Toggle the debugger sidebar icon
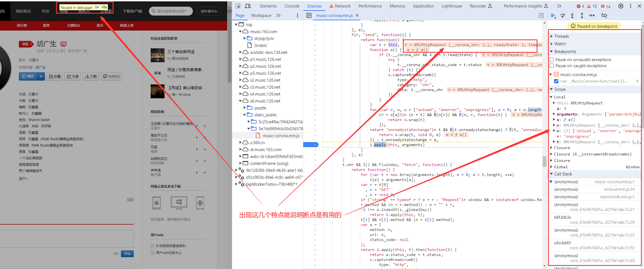 [541, 16]
